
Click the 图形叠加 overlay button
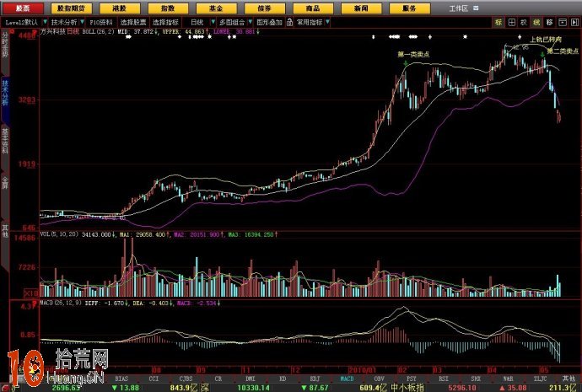coord(269,22)
